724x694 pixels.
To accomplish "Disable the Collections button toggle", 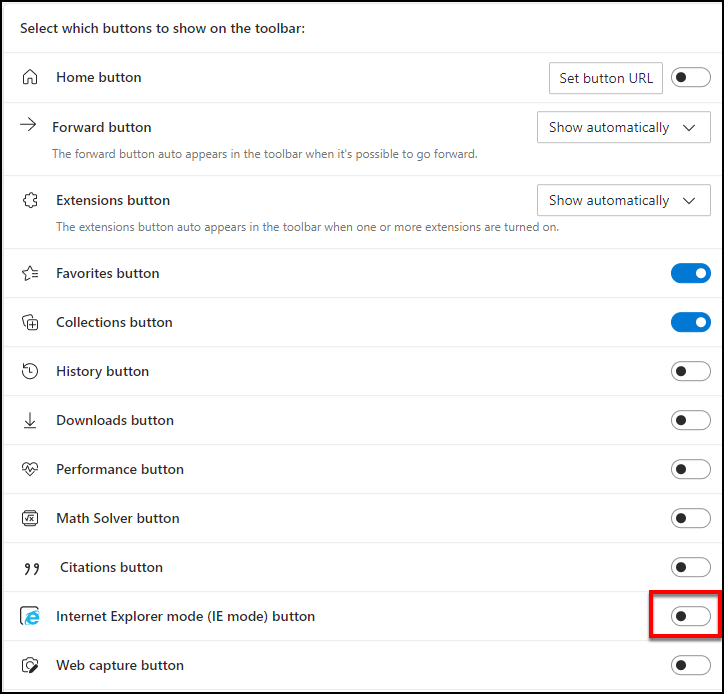I will pos(690,322).
